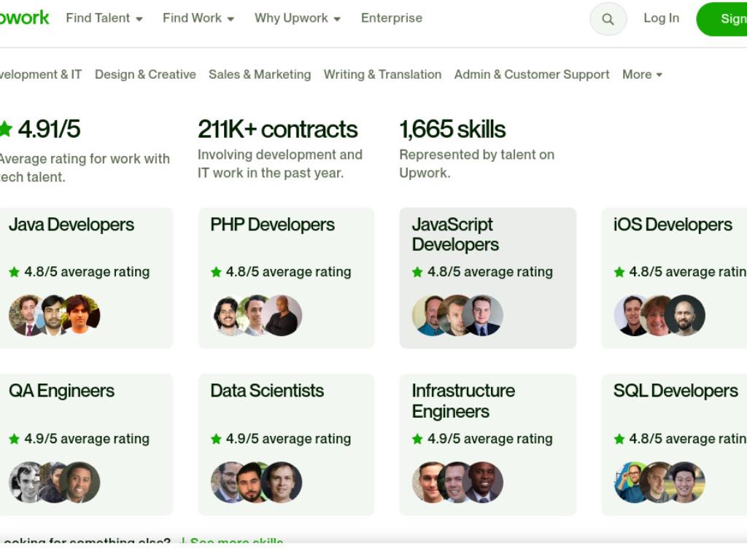This screenshot has height=560, width=747.
Task: Click the '4.91/5' rating figure
Action: click(x=49, y=130)
